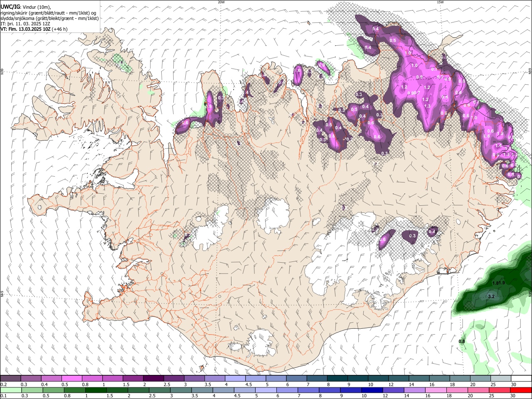Click the 'slydda/snjókoma' legend description line
The image size is (532, 399).
pos(49,18)
